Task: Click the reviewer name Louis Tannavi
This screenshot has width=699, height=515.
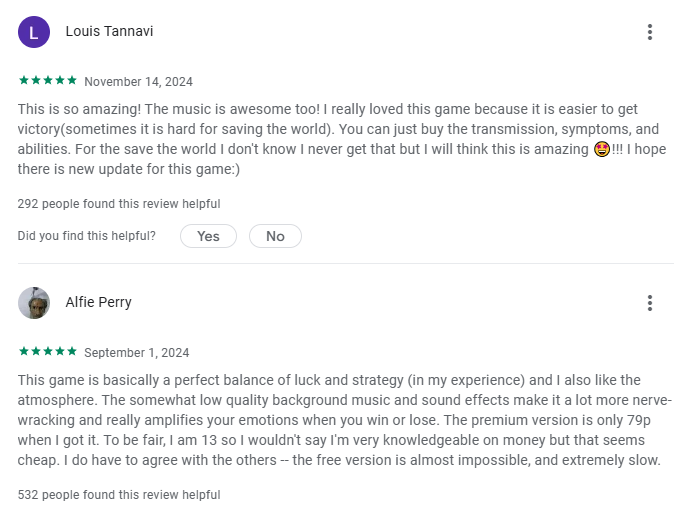Action: (x=109, y=31)
